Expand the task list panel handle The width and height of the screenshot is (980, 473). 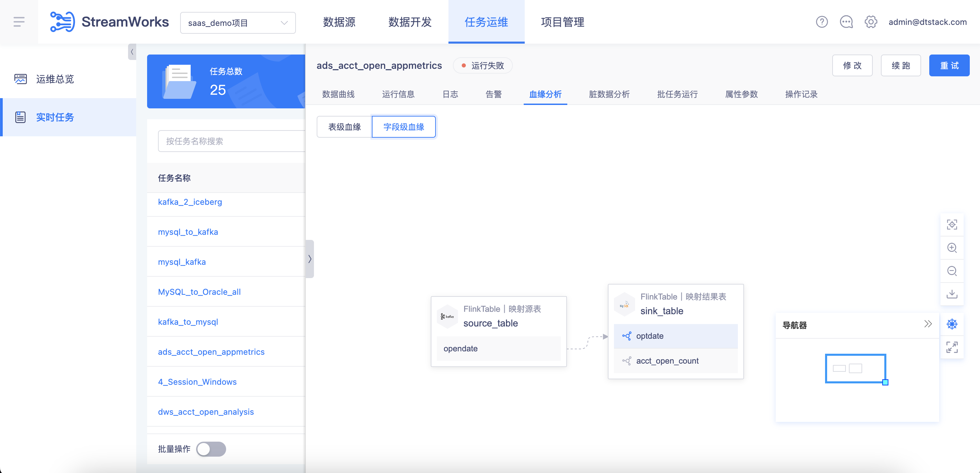(310, 259)
